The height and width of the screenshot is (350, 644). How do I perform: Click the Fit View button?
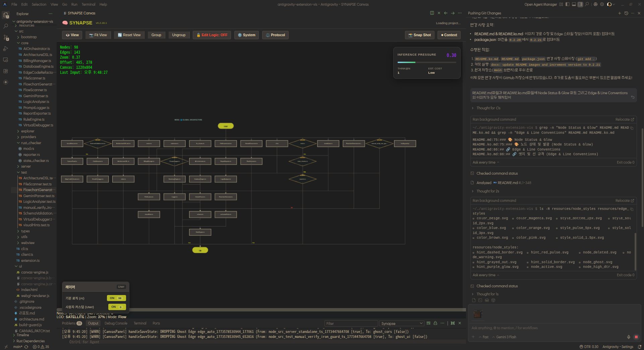point(98,35)
